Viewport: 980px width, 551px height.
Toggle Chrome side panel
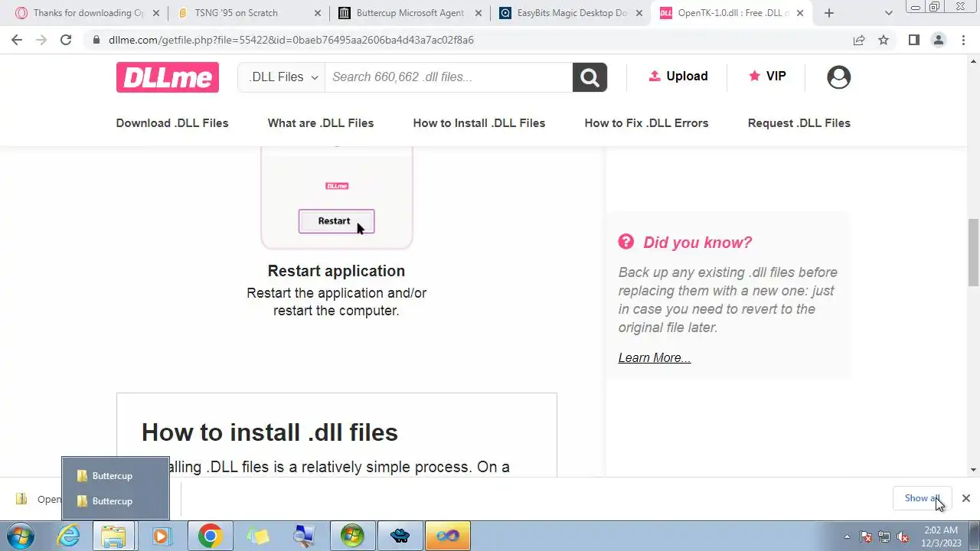point(913,40)
